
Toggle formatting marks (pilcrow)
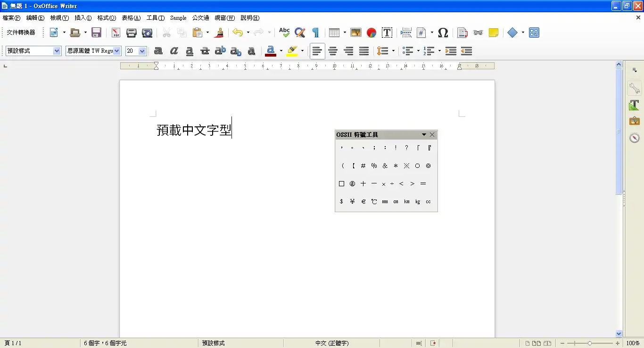pos(315,33)
